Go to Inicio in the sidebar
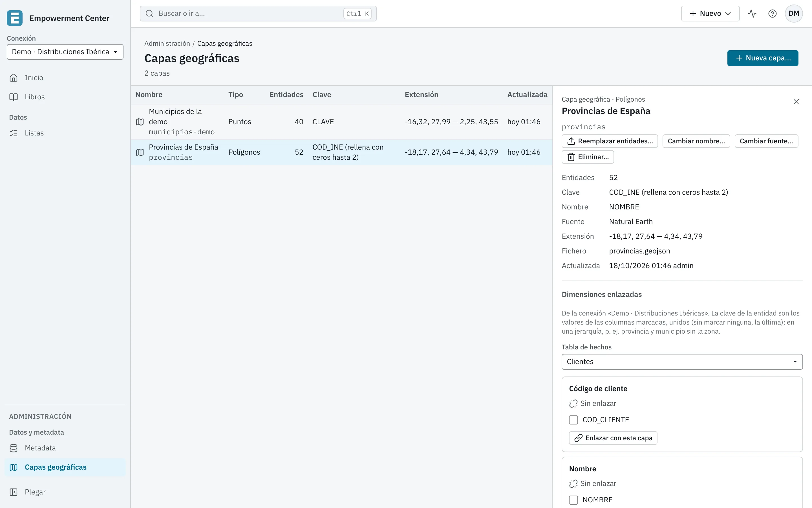Image resolution: width=812 pixels, height=508 pixels. point(65,78)
